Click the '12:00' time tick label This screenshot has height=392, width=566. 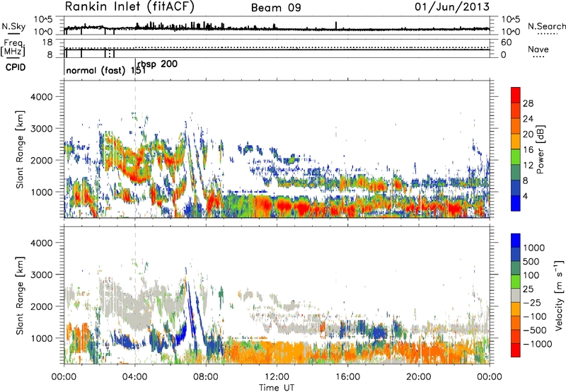coord(277,377)
